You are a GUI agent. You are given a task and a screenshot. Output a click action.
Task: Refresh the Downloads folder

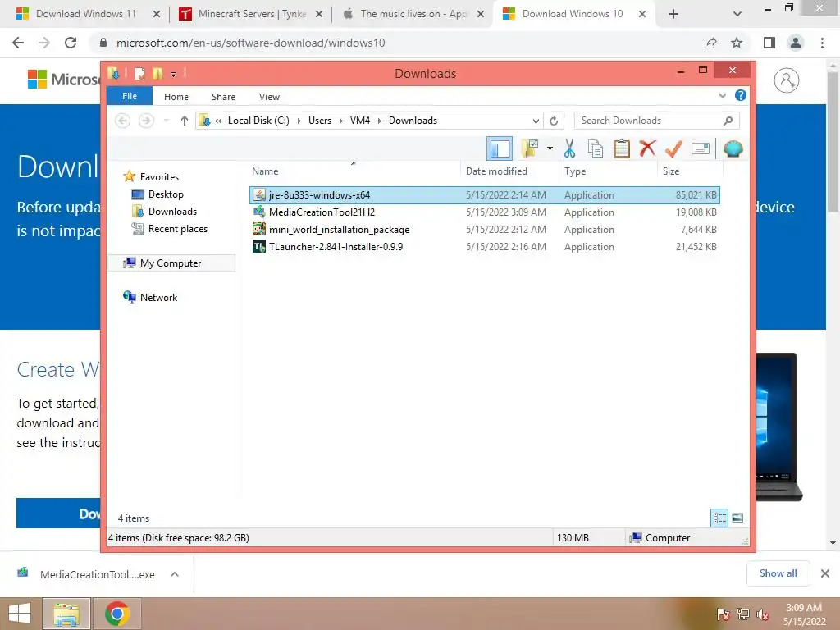click(554, 121)
